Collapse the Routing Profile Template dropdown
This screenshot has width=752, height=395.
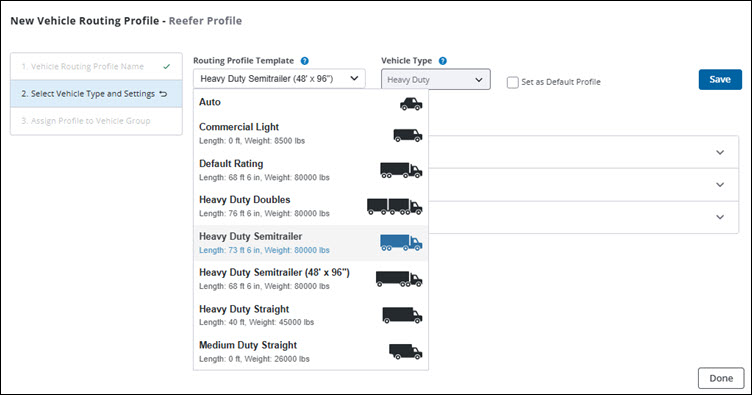279,79
